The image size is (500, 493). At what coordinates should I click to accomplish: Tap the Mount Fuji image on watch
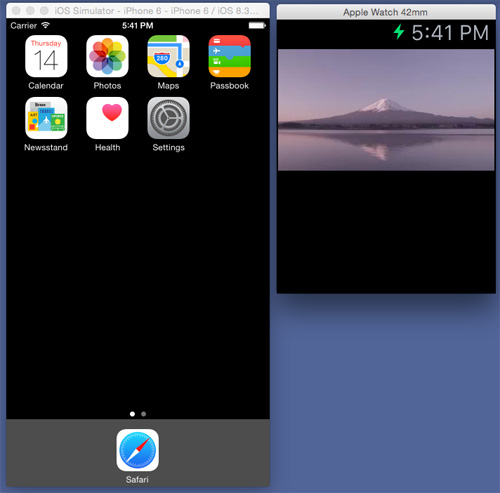(x=386, y=110)
